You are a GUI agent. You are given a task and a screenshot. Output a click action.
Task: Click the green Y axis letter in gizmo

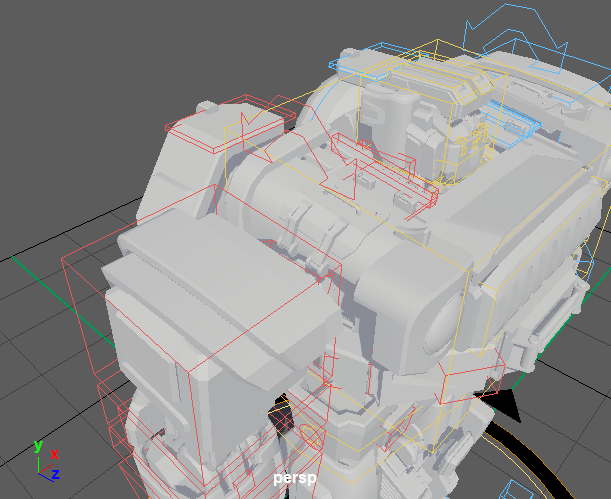[38, 445]
